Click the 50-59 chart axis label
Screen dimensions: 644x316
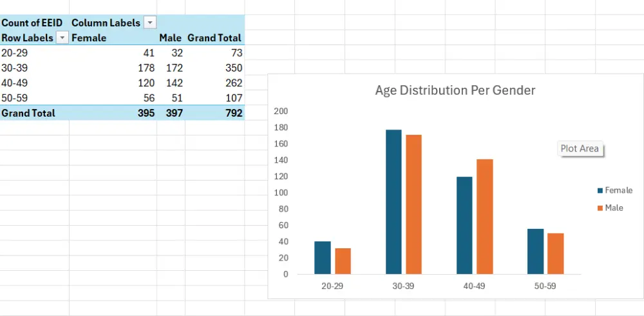pos(545,286)
